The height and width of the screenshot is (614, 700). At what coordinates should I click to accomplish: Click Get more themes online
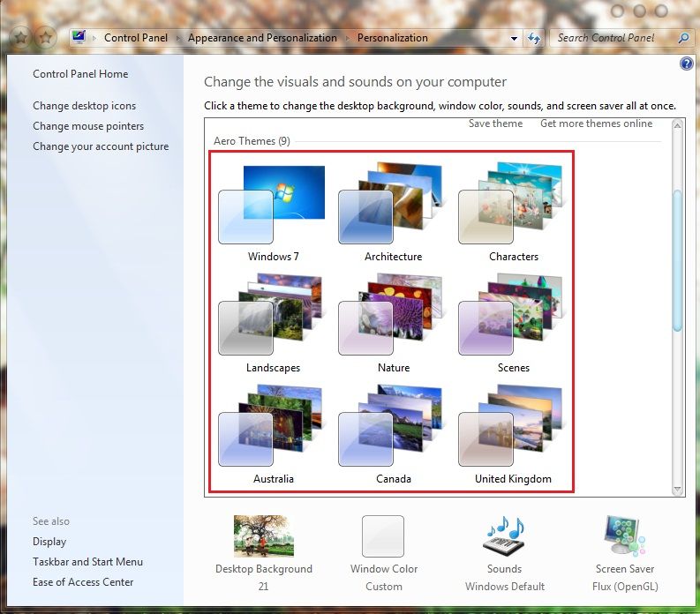coord(597,124)
